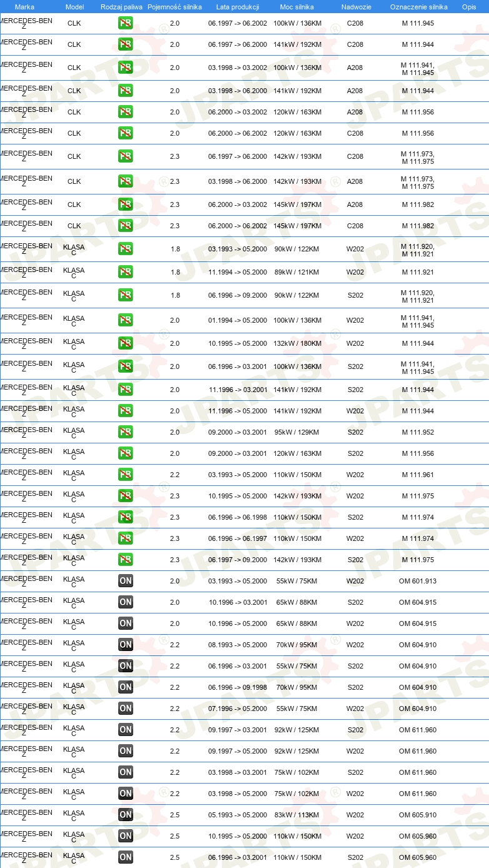
Task: Click the Moc silnika column header
Action: pyautogui.click(x=297, y=7)
